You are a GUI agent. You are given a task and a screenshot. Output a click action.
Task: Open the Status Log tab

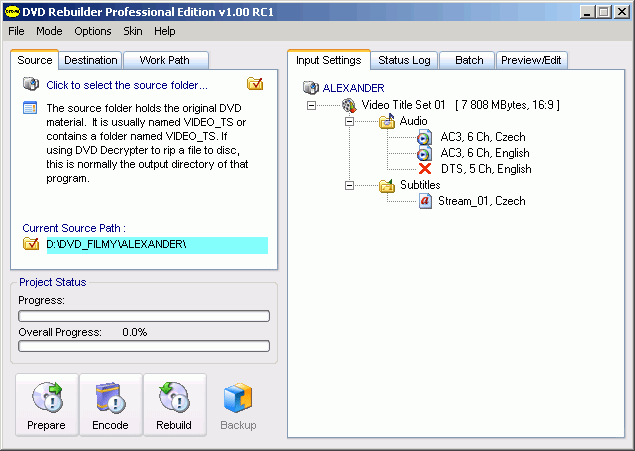point(404,60)
